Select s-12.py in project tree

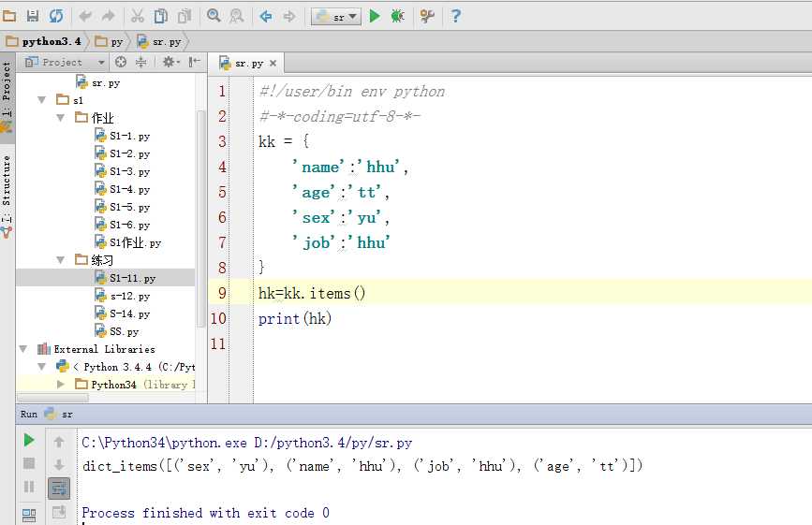(x=123, y=296)
